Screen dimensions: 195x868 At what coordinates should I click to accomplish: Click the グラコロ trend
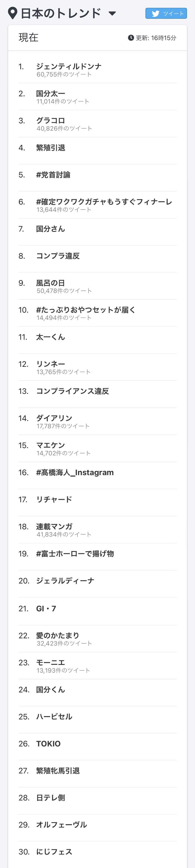(50, 120)
